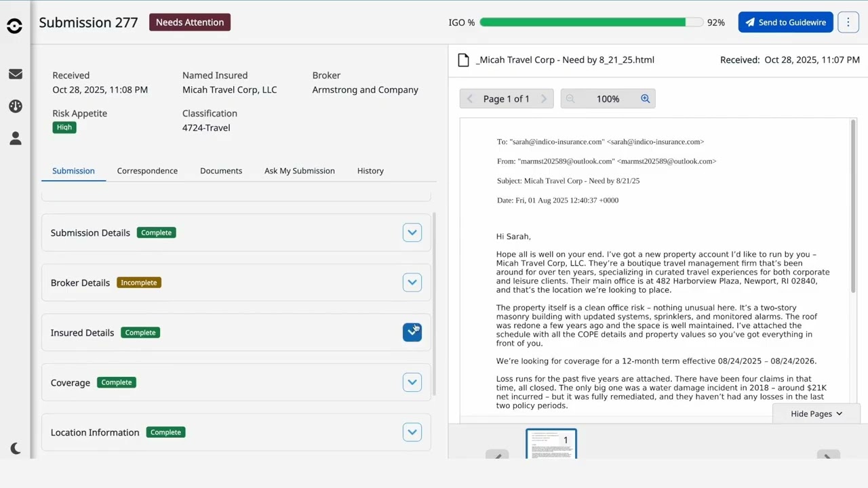Expand the Broker Details section
This screenshot has height=488, width=868.
click(x=412, y=283)
